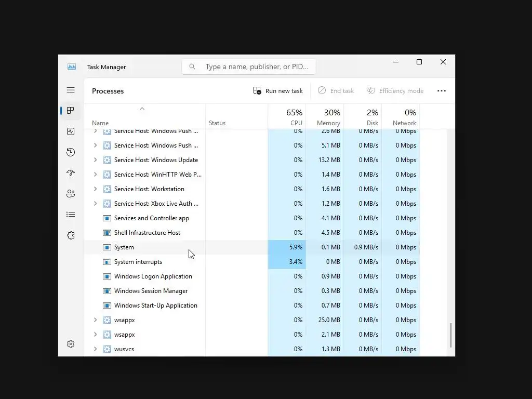Click Run new task button
Viewport: 532px width, 399px height.
[x=278, y=91]
